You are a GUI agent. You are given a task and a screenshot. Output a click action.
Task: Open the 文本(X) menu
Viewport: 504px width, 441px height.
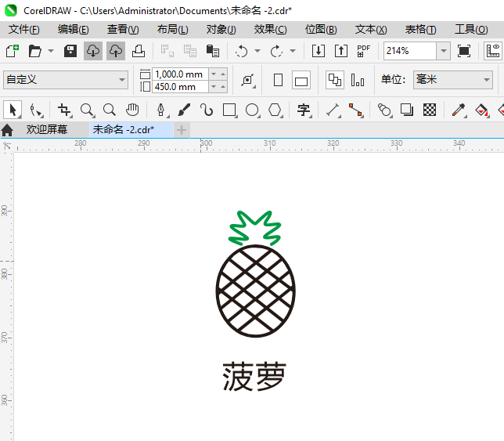tap(371, 30)
